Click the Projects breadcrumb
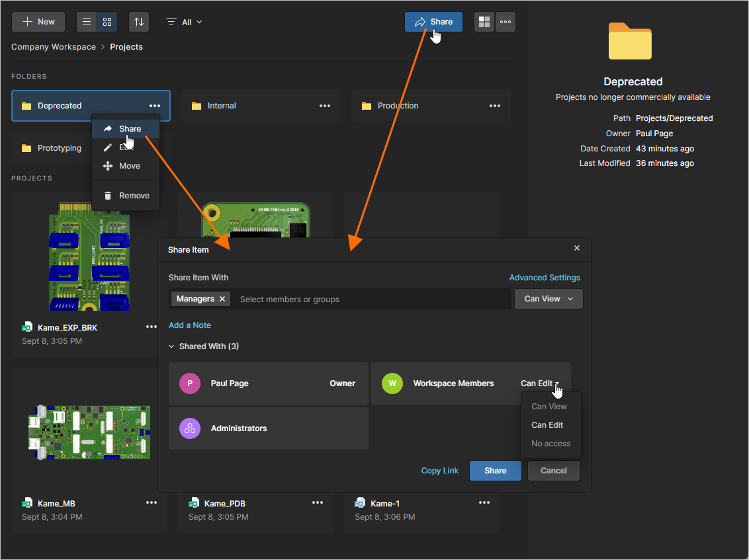The image size is (749, 560). point(126,47)
